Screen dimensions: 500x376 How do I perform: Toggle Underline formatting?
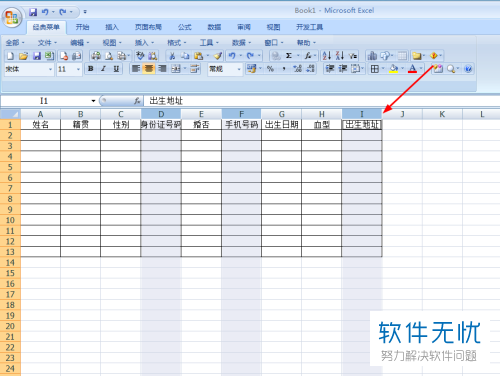(x=116, y=69)
